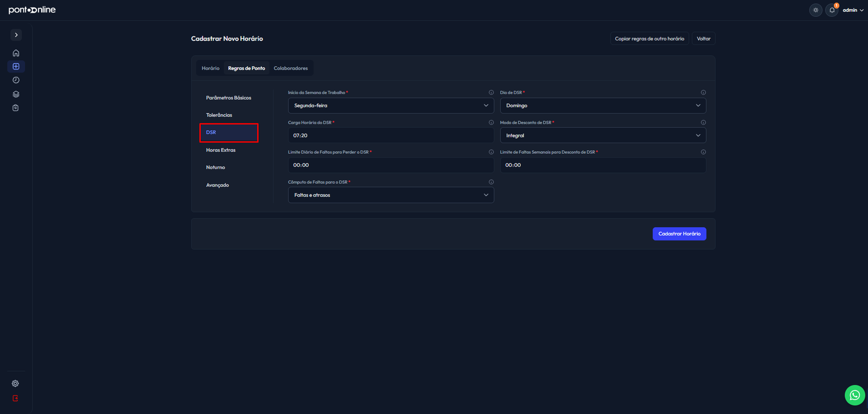868x414 pixels.
Task: Show info for Carga Horária do DSR
Action: [x=491, y=122]
